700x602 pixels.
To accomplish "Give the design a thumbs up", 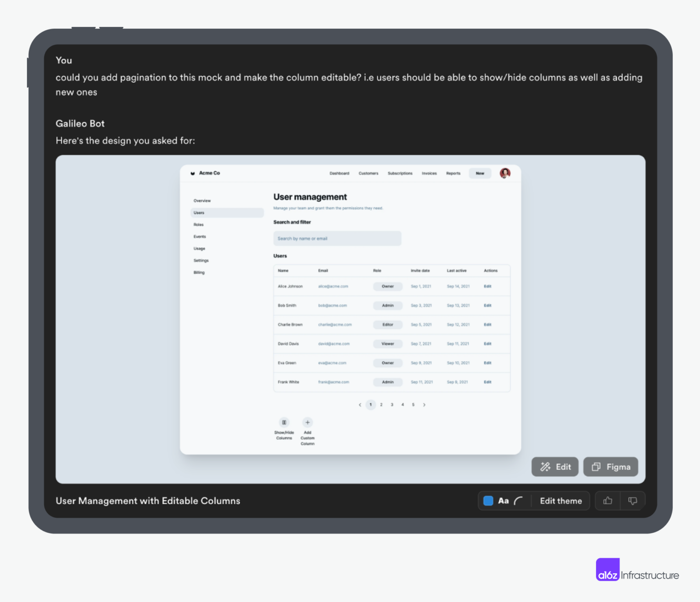I will pyautogui.click(x=607, y=500).
